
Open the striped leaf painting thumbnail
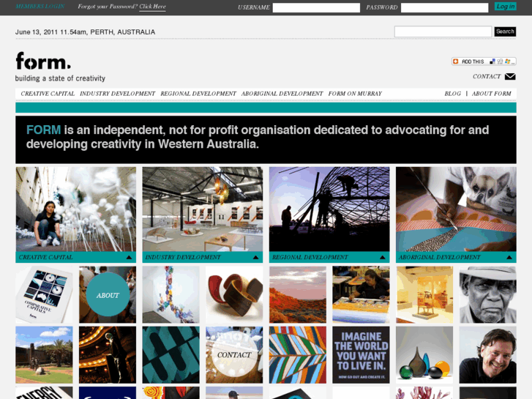click(x=298, y=355)
